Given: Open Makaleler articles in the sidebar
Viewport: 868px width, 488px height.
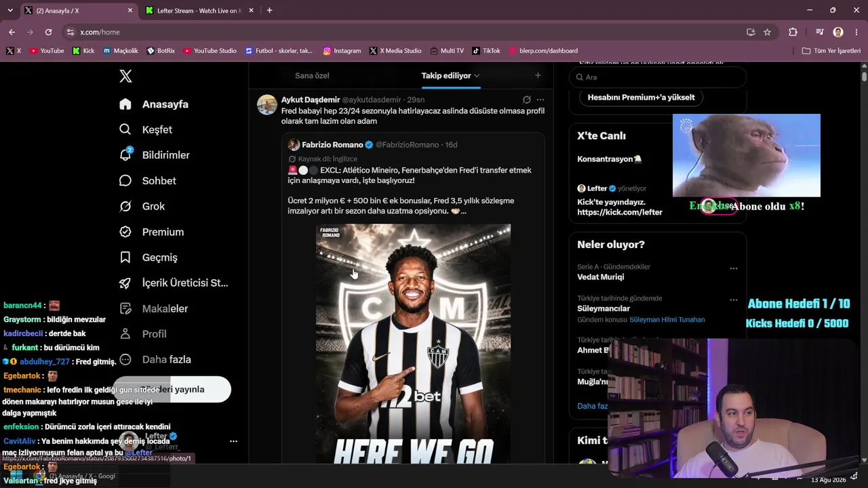Looking at the screenshot, I should [153, 308].
